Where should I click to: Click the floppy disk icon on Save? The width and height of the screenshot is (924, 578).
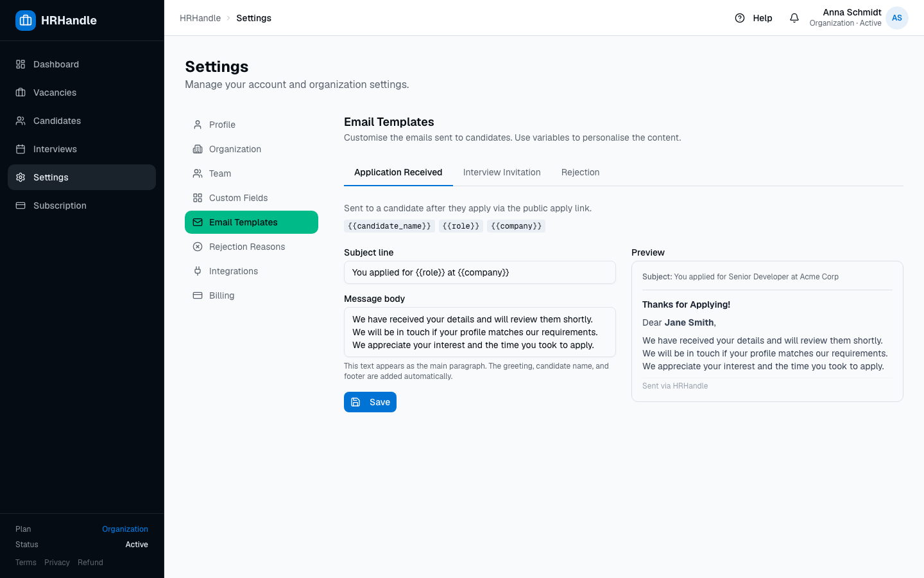(x=355, y=402)
